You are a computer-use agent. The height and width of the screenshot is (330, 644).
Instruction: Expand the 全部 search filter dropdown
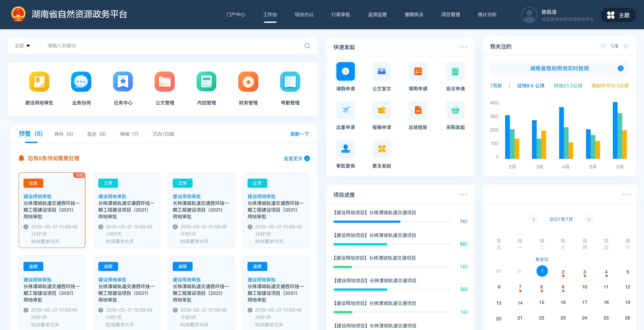point(23,46)
